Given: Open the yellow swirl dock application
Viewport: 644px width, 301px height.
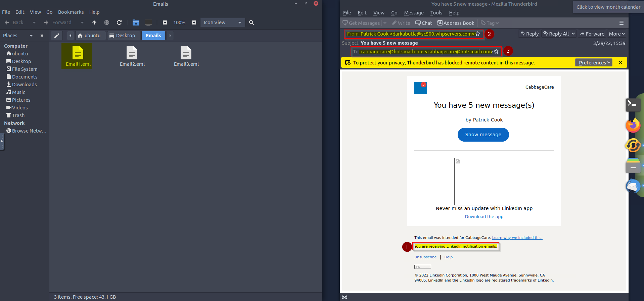Looking at the screenshot, I should click(633, 145).
